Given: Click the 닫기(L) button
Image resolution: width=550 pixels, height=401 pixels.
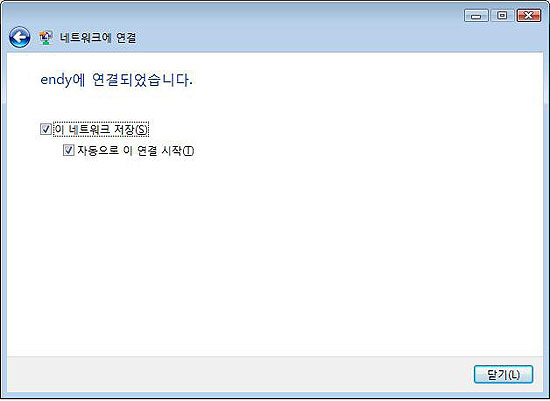Looking at the screenshot, I should point(503,374).
